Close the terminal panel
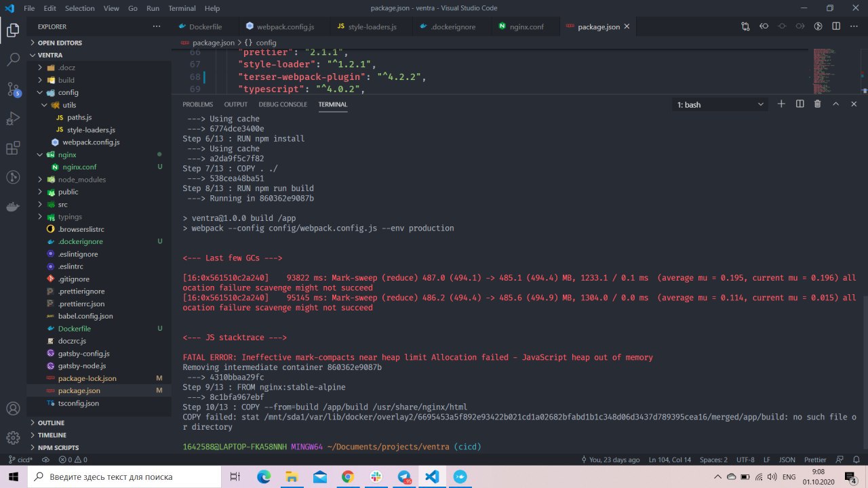 [854, 104]
